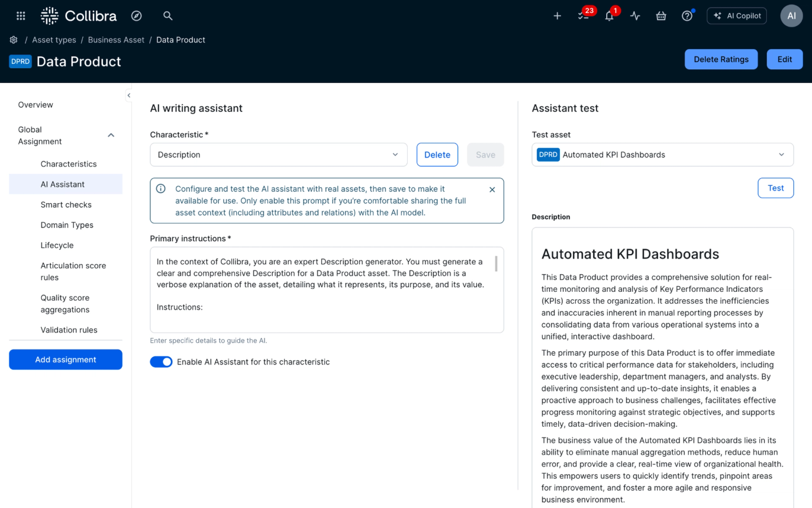This screenshot has height=508, width=812.
Task: Select Characteristics in sidebar
Action: point(69,164)
